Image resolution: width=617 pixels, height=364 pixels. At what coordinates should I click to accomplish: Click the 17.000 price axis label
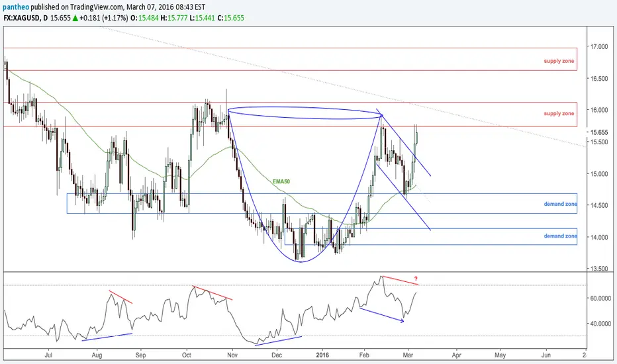(599, 46)
